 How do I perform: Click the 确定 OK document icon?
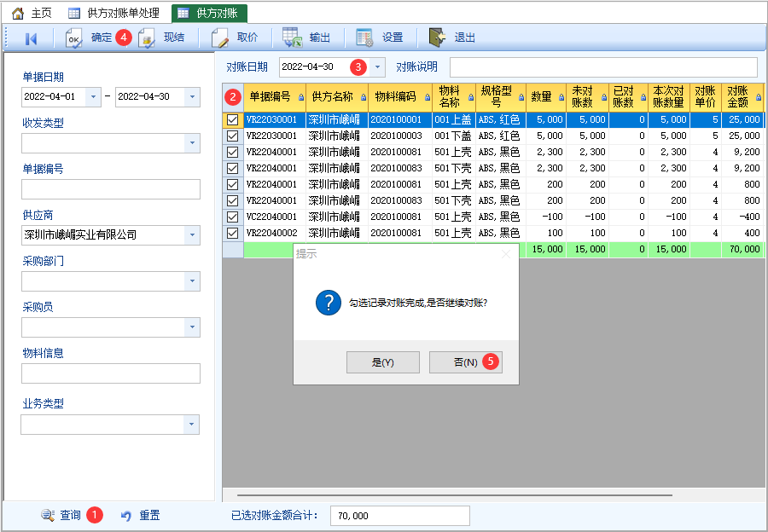tap(74, 38)
